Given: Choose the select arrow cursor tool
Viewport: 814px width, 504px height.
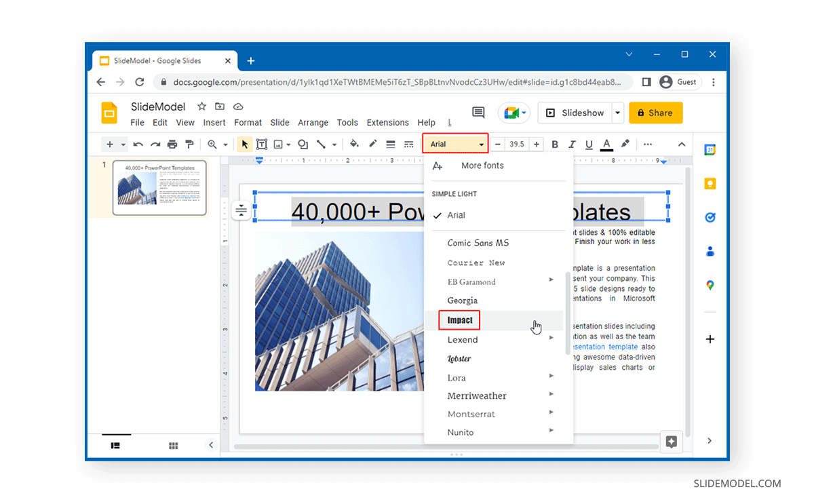Looking at the screenshot, I should click(245, 144).
